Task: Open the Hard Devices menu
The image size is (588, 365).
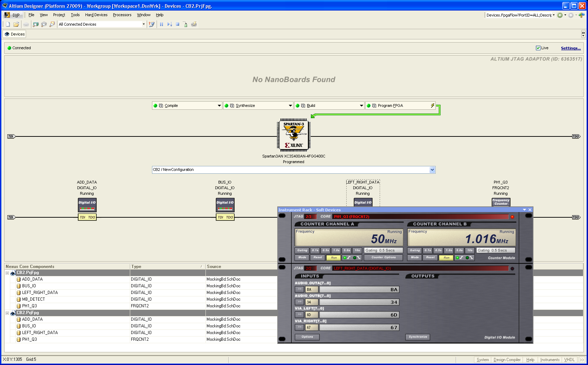Action: coord(96,15)
